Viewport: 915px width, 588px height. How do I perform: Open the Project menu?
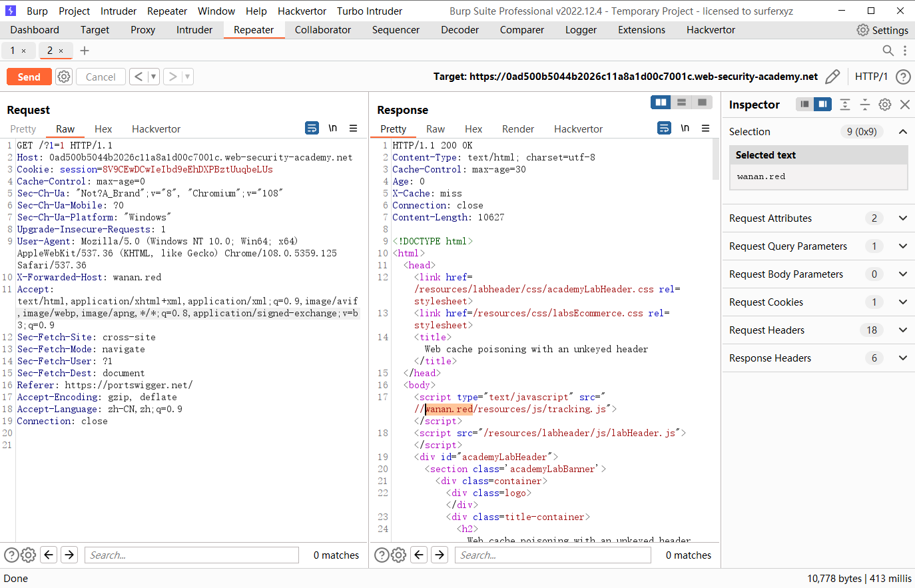point(74,11)
